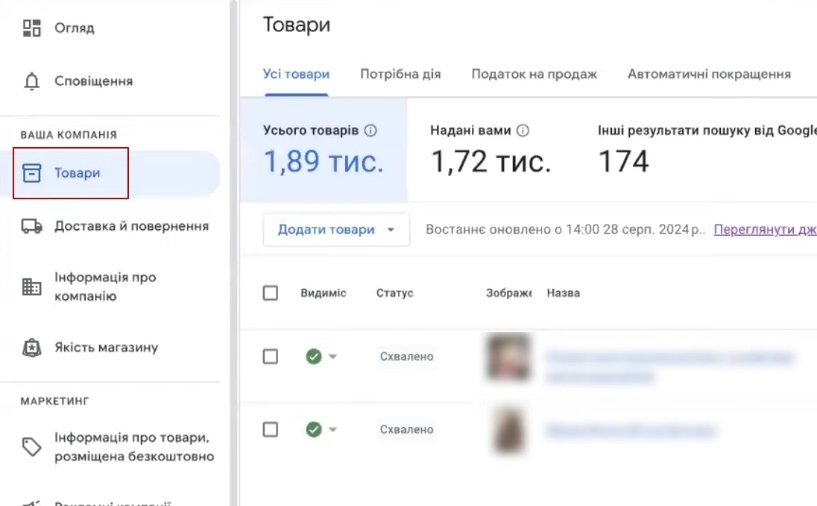Check the second product row checkbox
817x506 pixels.
[x=270, y=430]
